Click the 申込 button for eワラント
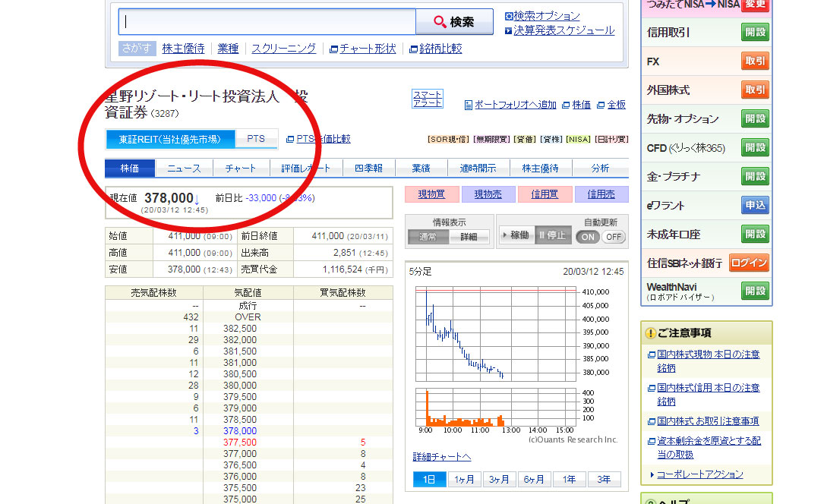The image size is (824, 504). pos(755,205)
